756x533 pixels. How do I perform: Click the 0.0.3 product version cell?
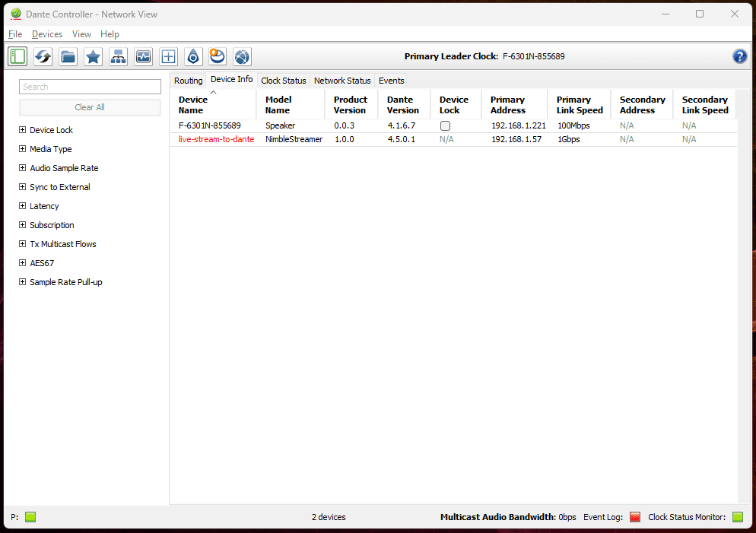(345, 125)
